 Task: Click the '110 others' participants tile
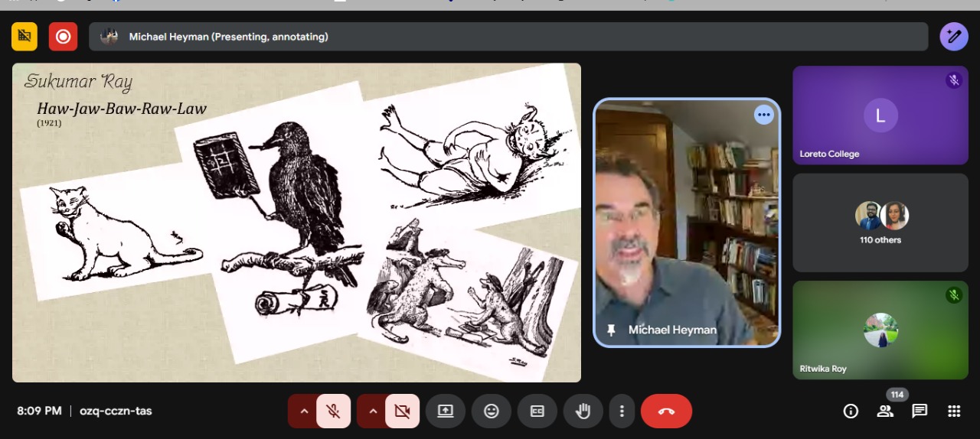[880, 223]
